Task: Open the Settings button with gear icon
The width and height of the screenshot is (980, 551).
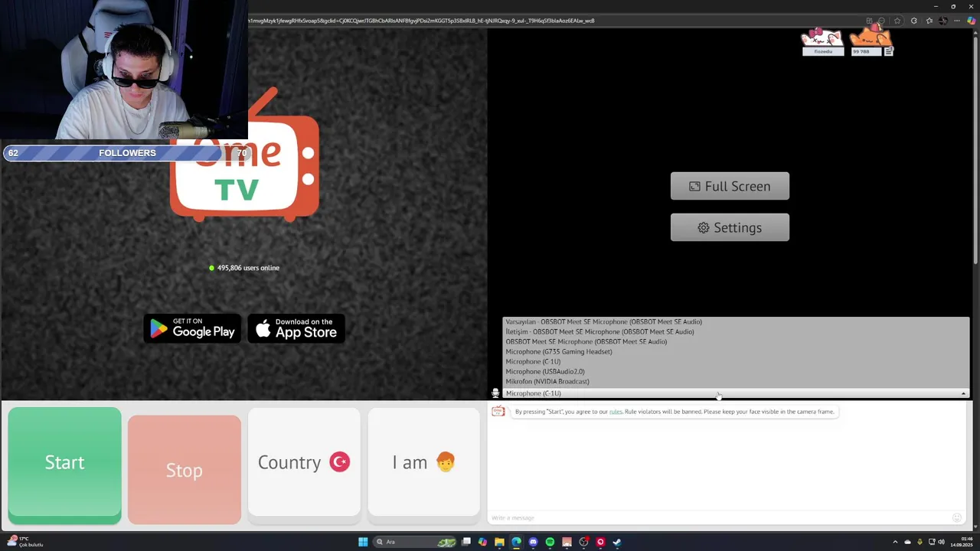Action: tap(730, 227)
